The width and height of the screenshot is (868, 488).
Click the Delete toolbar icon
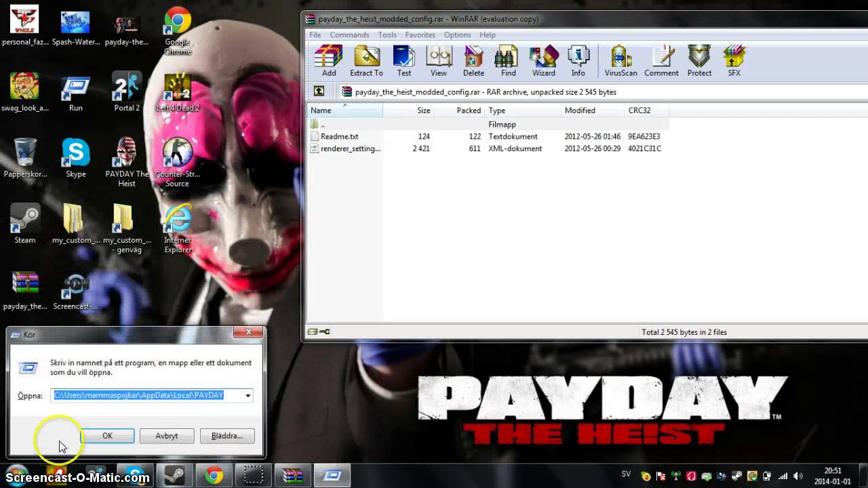473,61
